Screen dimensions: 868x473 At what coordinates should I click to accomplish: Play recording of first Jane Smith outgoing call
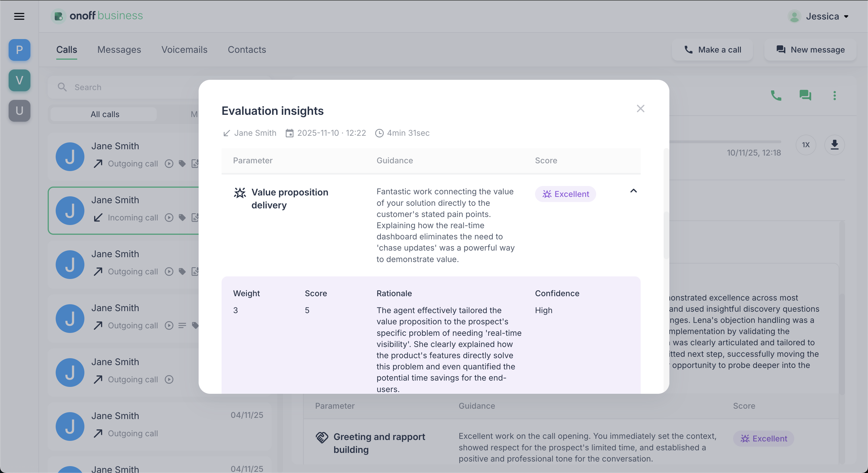169,164
